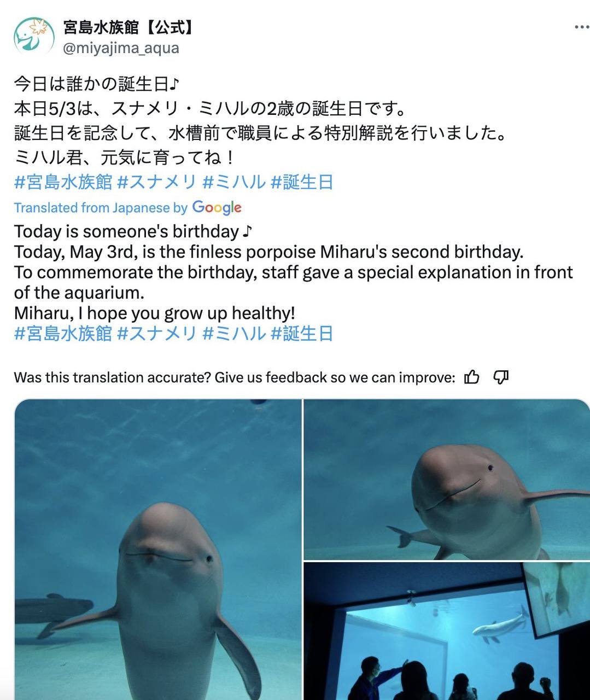Click 'Translated from Japanese by' label

pos(101,208)
